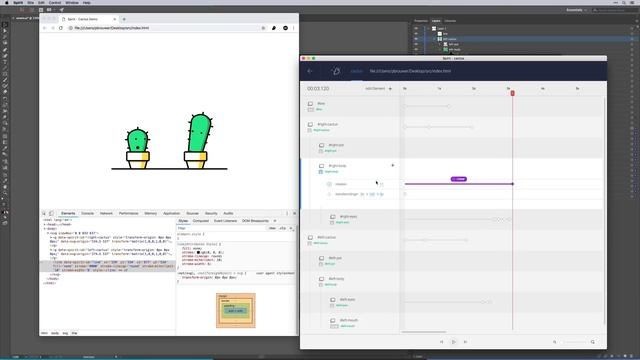Expand the left-cactus g element in DOM tree
Viewport: 640px width, 360px height.
[x=51, y=250]
